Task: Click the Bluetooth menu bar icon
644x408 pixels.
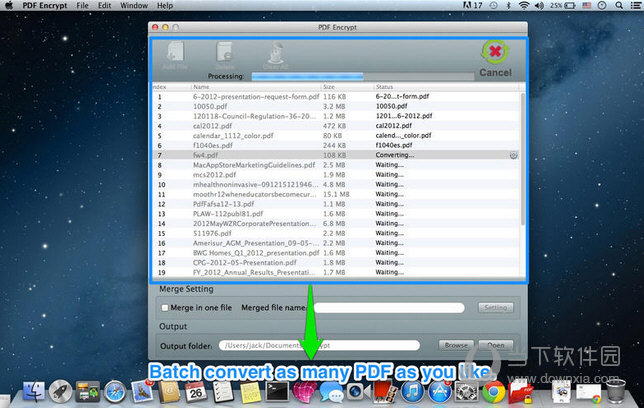Action: pos(508,5)
